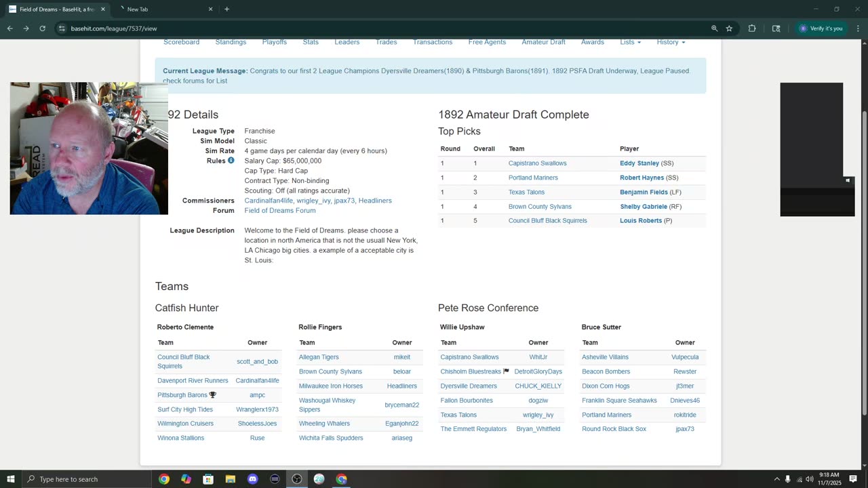Open player Eddy Stanley link

(639, 163)
